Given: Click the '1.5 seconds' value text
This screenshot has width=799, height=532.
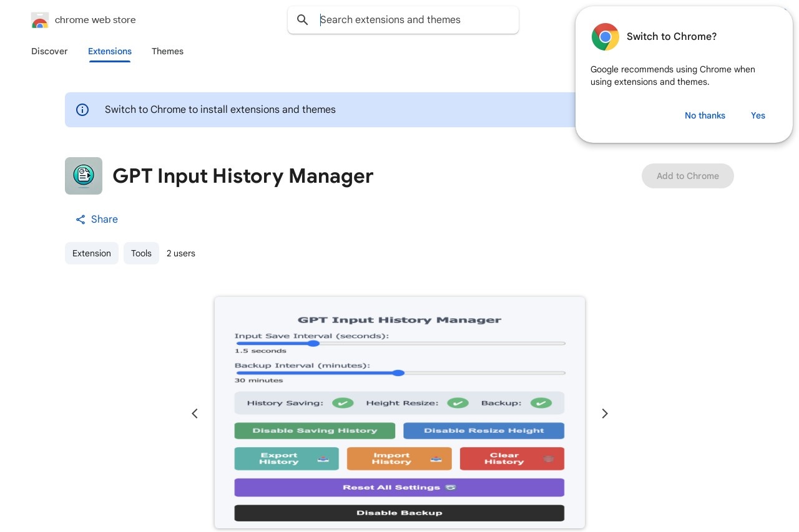Looking at the screenshot, I should (x=260, y=351).
